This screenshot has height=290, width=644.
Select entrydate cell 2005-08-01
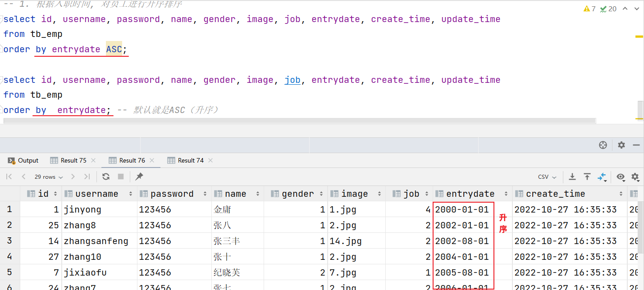click(x=473, y=272)
